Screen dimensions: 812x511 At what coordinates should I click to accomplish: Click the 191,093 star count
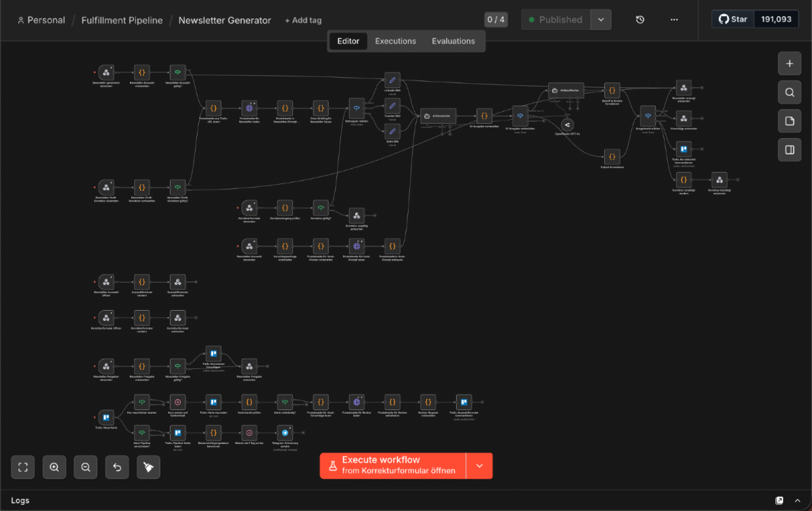776,19
